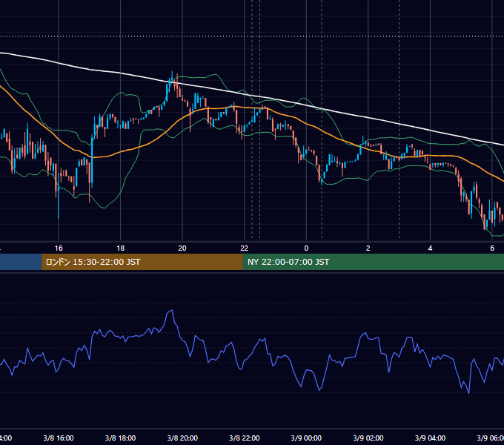Click the 18 hour label on upper axis
The image size is (504, 445).
[x=121, y=248]
